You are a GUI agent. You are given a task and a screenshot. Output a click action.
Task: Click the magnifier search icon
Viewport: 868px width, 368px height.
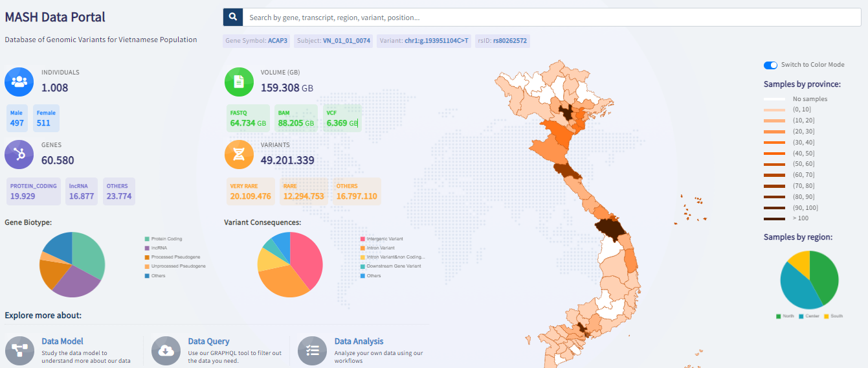[x=233, y=17]
